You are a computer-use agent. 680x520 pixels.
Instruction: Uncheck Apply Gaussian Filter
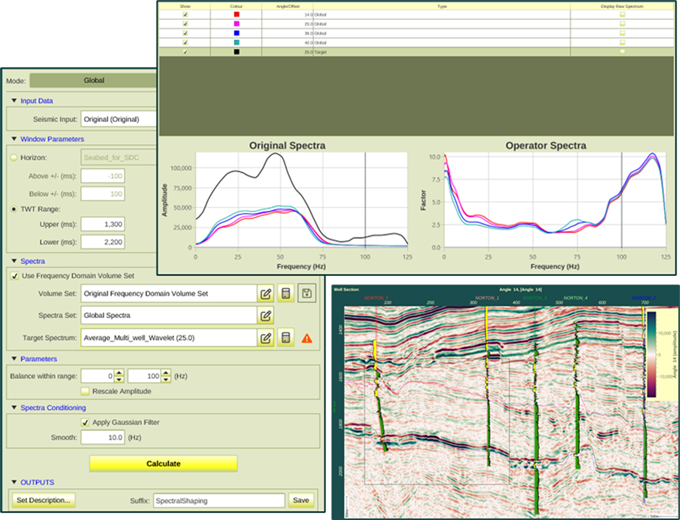[x=85, y=423]
